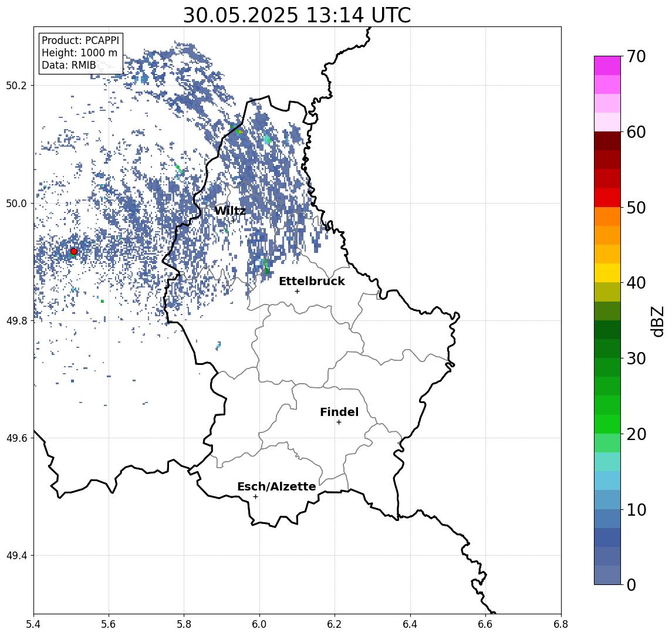Screen dimensions: 672x636
Task: Click the green radar echo north of Ettelbruck
Action: [267, 268]
